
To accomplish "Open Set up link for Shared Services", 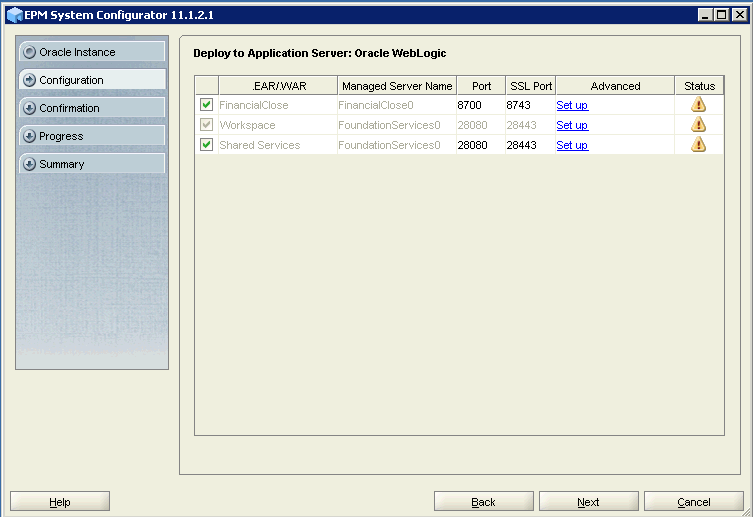I will [x=572, y=145].
